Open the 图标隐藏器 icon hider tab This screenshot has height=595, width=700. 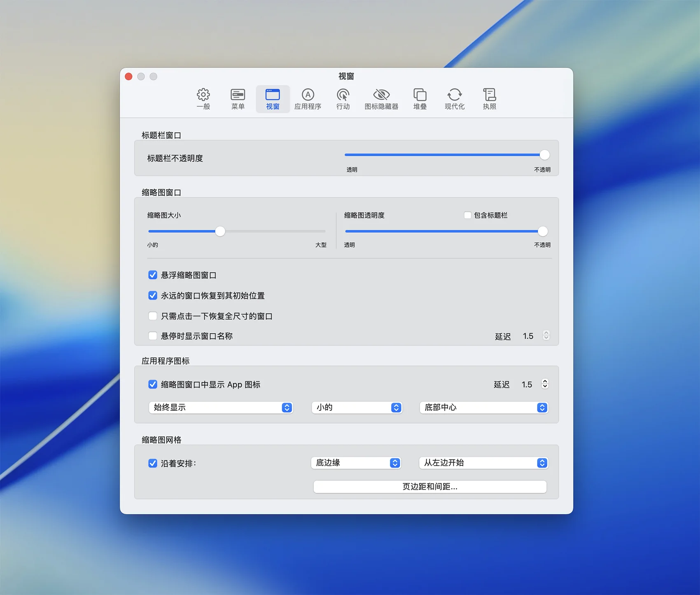tap(381, 99)
